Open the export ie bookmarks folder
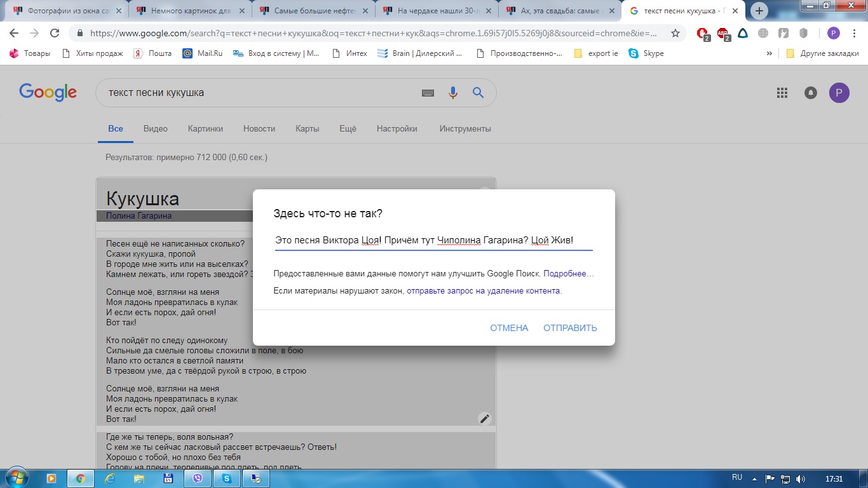The height and width of the screenshot is (488, 868). (x=596, y=53)
